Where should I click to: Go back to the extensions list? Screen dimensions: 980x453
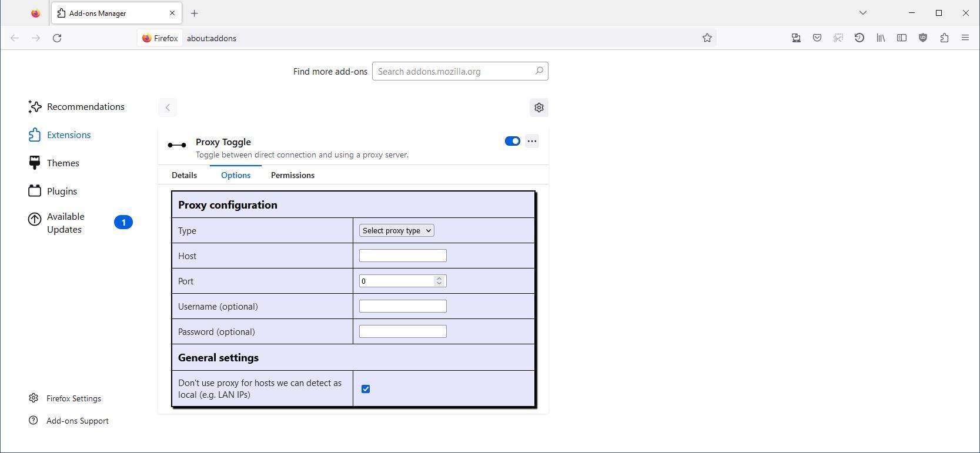point(168,108)
